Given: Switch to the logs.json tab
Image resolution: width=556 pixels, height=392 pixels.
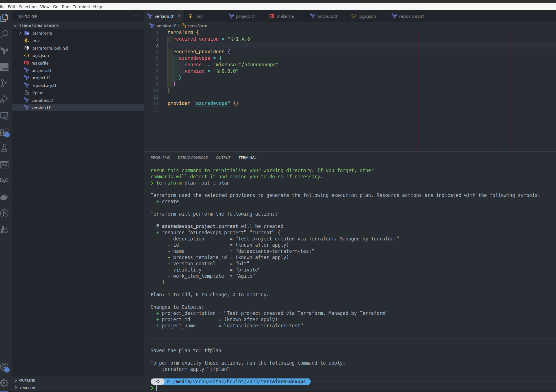Looking at the screenshot, I should tap(366, 16).
